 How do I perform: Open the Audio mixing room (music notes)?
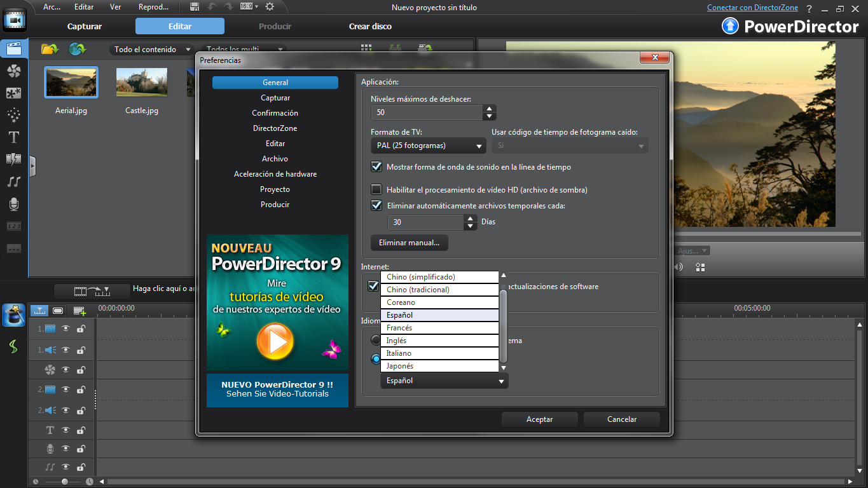[x=13, y=182]
